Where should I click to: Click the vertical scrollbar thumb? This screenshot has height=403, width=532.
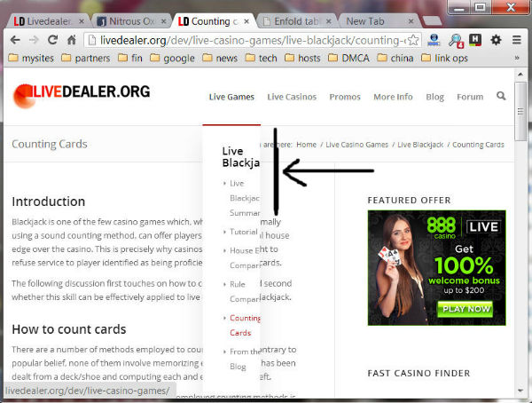[x=520, y=111]
